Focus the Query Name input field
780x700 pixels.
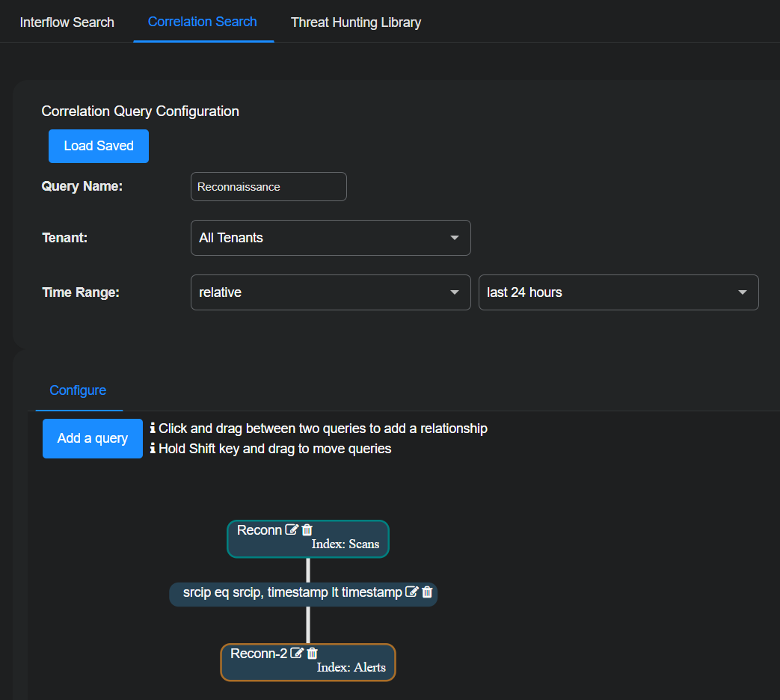[x=268, y=187]
